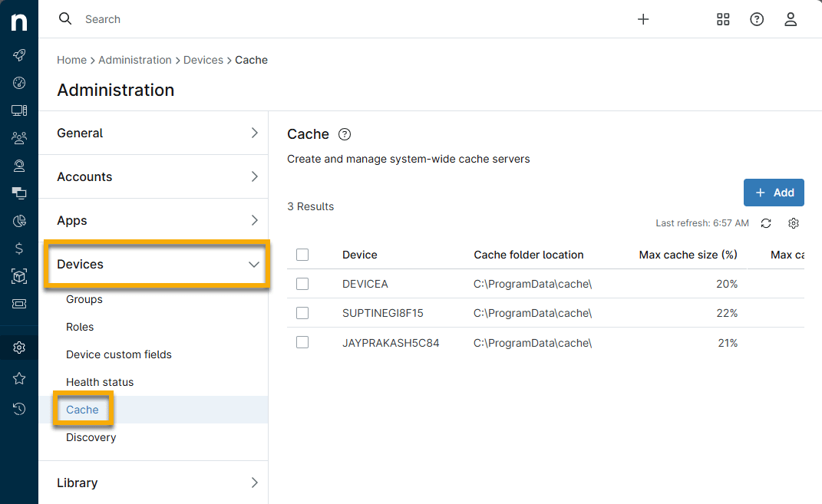Open the dashboard gauge icon in sidebar
The image size is (822, 504).
(19, 83)
